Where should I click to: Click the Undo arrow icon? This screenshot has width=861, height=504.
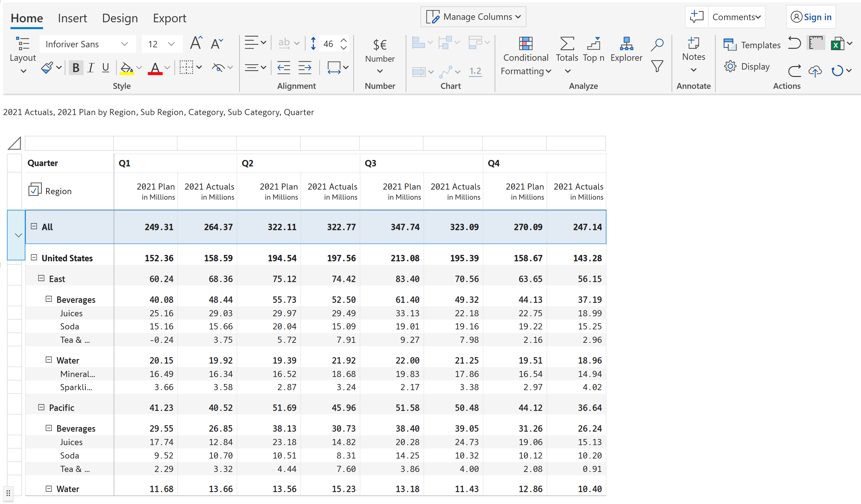tap(794, 43)
